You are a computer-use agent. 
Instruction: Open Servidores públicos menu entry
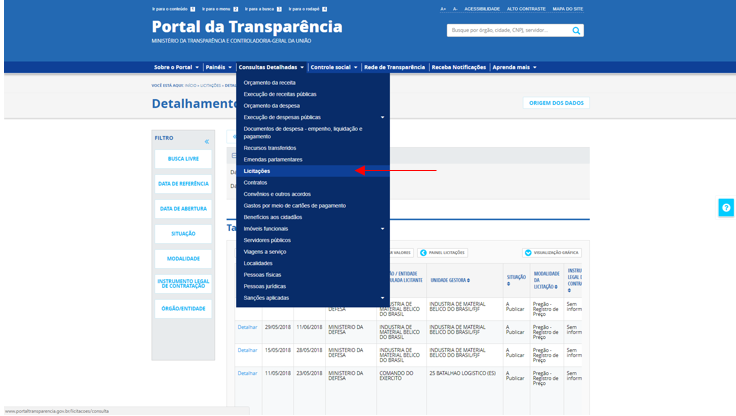tap(267, 240)
